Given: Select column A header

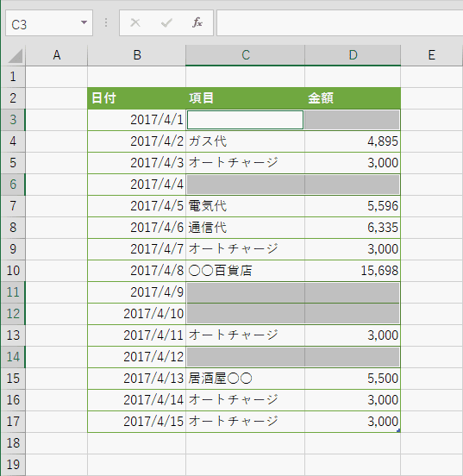Looking at the screenshot, I should coord(57,55).
